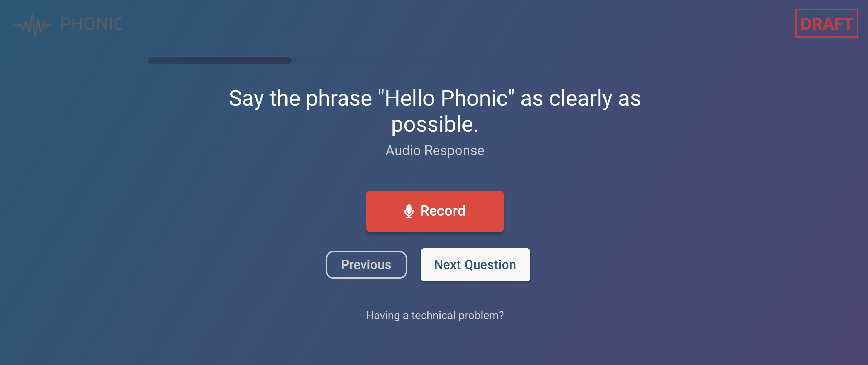Click the quoted "Hello Phonic" phrase

[446, 98]
